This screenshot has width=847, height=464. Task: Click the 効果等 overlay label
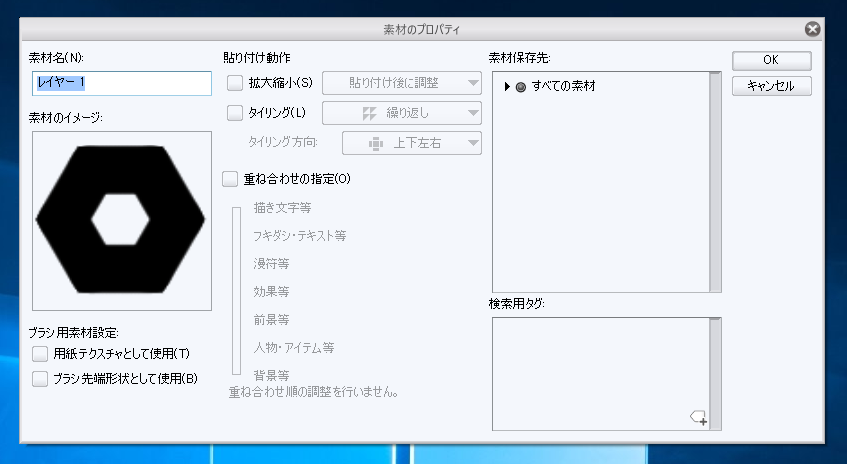(271, 292)
